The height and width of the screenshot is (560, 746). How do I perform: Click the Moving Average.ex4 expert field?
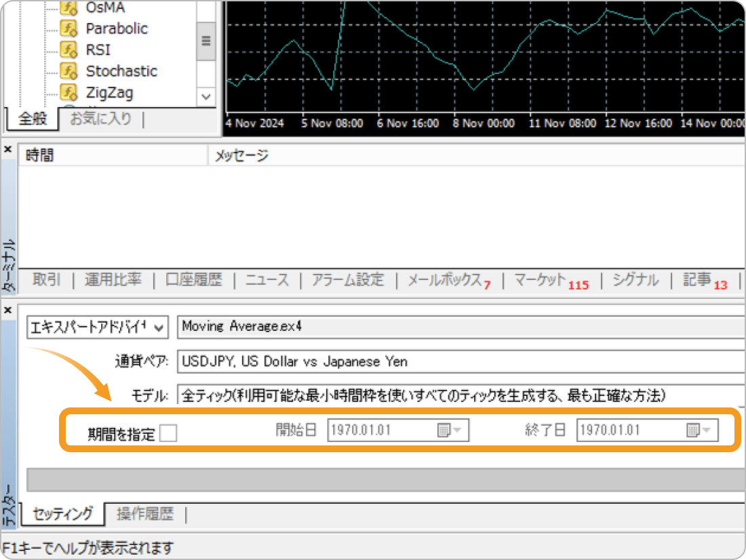pos(461,327)
